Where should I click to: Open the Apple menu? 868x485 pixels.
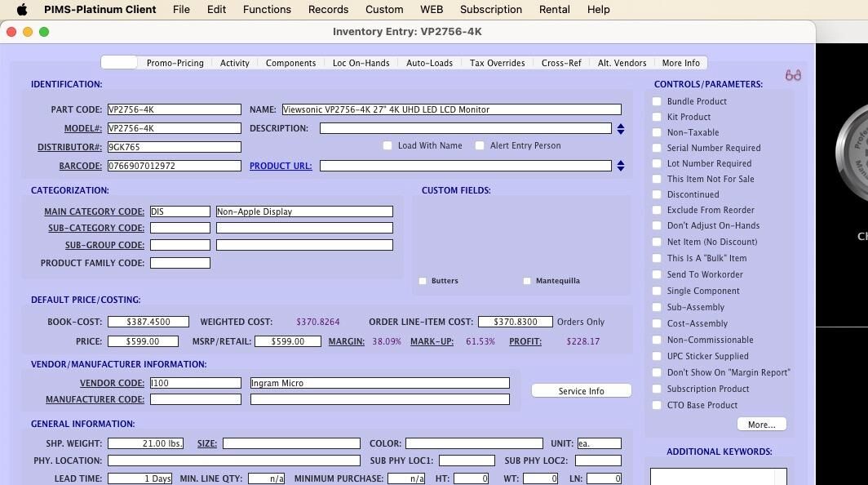point(21,10)
